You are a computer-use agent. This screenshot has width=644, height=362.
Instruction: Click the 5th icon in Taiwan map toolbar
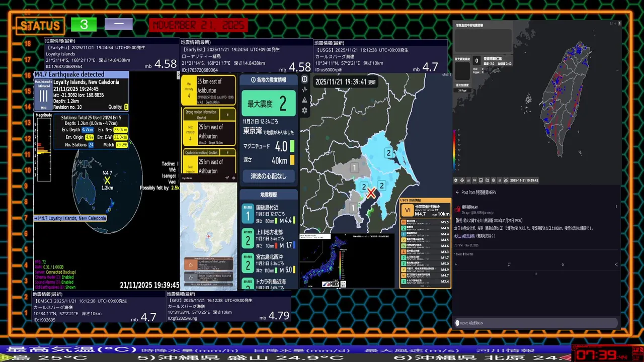click(x=480, y=180)
